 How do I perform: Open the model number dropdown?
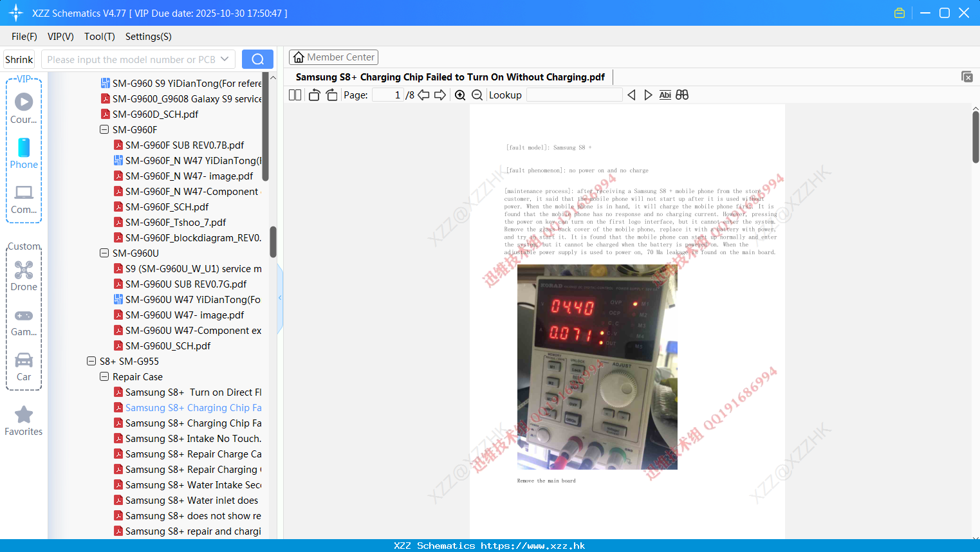click(x=225, y=59)
